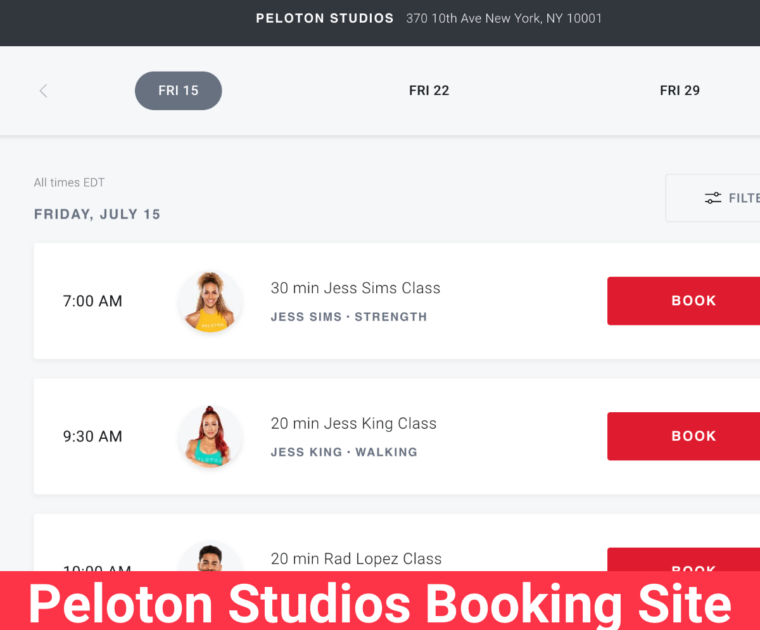Viewport: 760px width, 630px height.
Task: Book the 9:30 AM Jess King class
Action: click(693, 436)
